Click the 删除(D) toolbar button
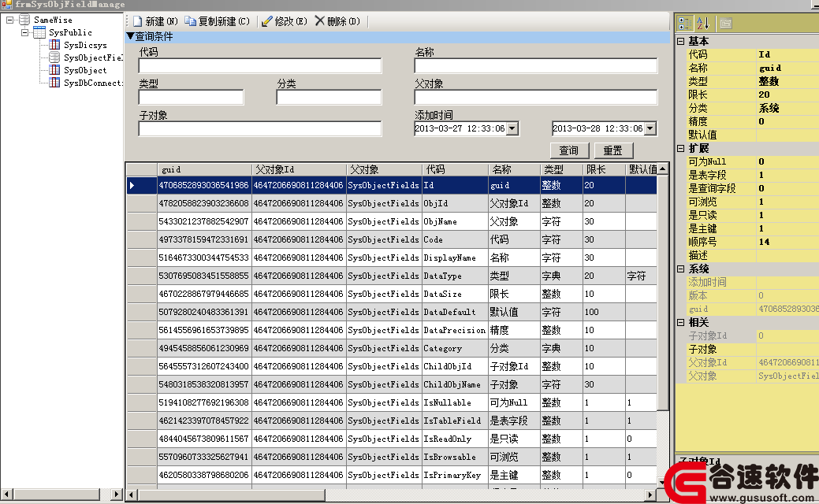 pos(337,21)
